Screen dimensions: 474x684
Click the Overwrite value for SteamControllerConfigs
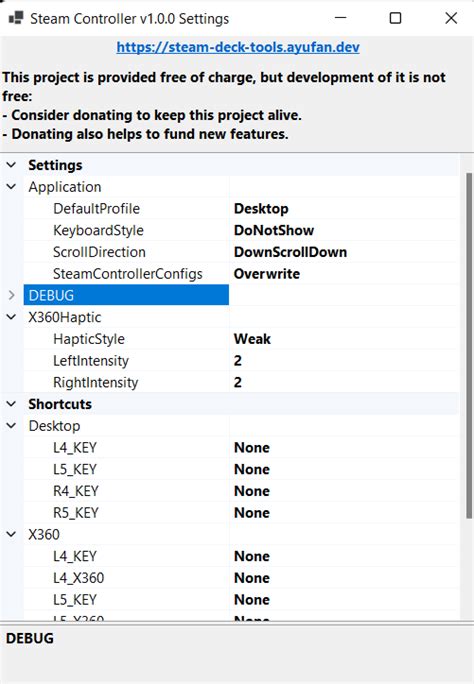click(x=266, y=274)
